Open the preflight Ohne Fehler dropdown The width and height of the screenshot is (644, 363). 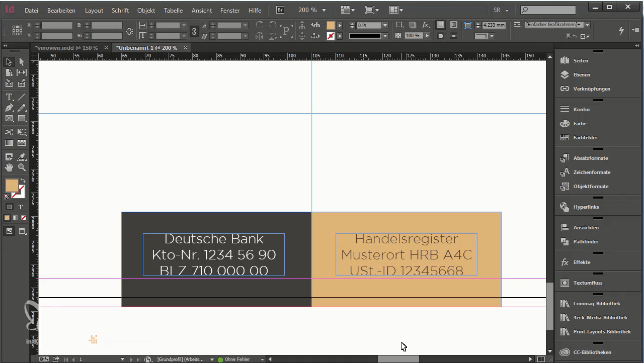tap(262, 359)
